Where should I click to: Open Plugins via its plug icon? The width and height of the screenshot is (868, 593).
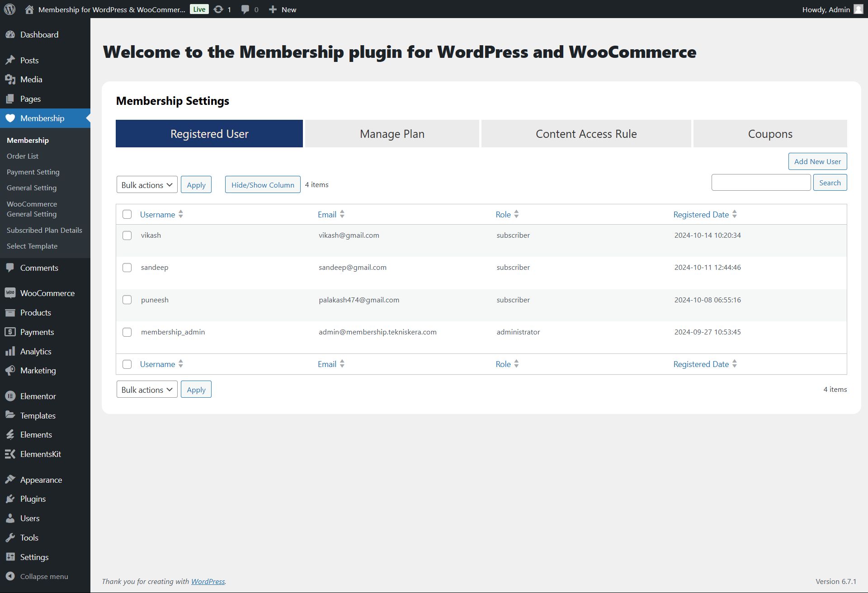point(10,499)
